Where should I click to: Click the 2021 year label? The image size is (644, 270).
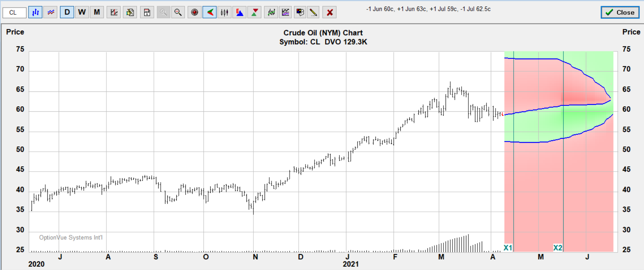pos(351,264)
